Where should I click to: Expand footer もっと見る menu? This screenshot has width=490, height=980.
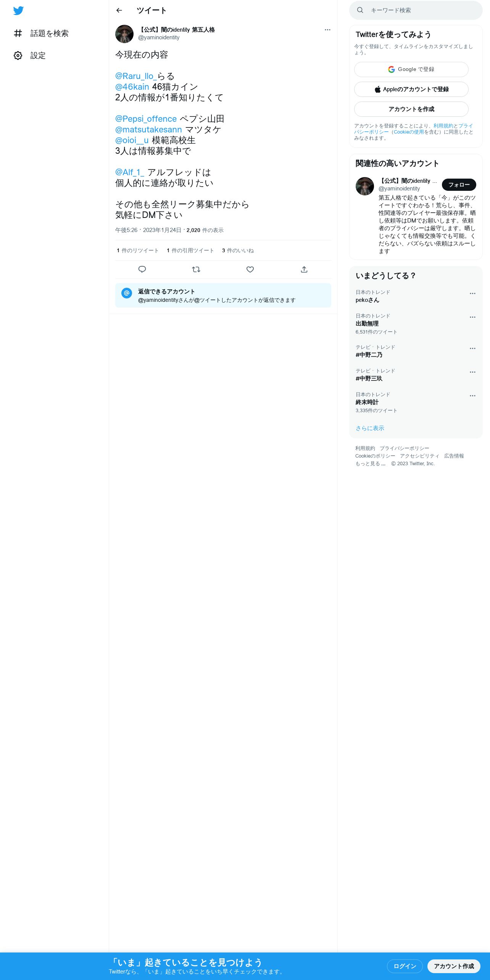371,464
